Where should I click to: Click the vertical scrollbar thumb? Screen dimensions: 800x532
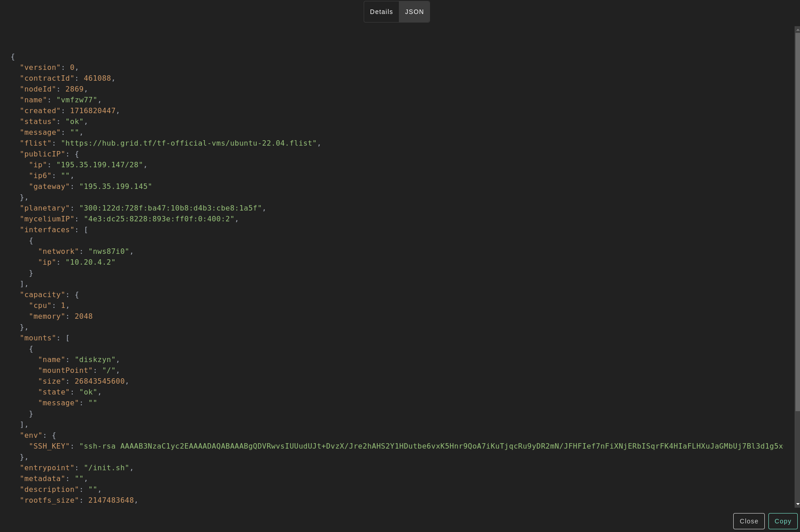[x=797, y=221]
